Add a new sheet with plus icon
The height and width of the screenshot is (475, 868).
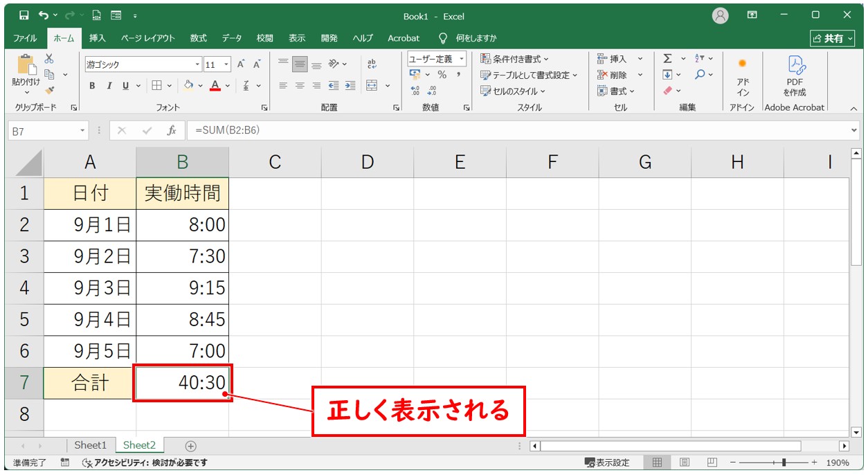191,446
